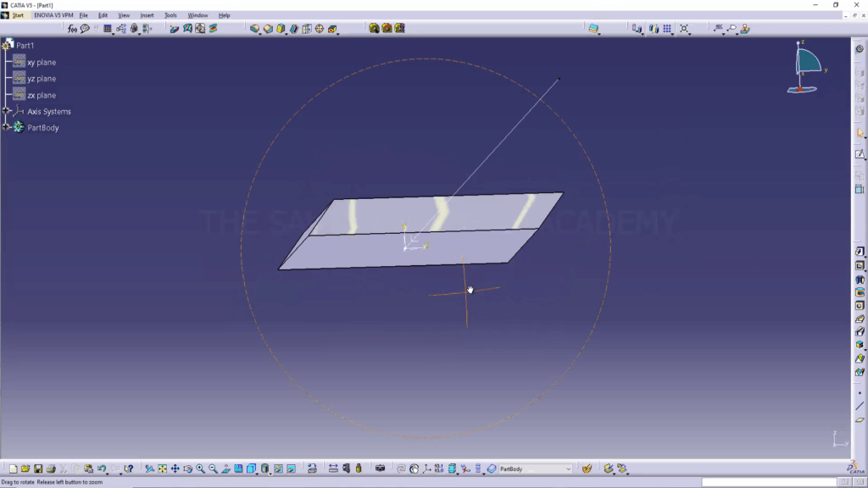Open the PartBody combo box
The image size is (868, 488).
tap(535, 469)
